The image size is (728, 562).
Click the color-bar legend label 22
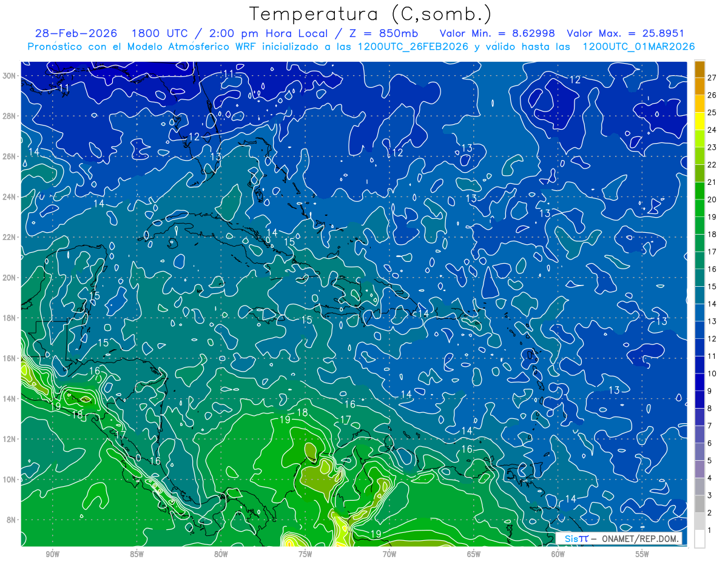tap(712, 165)
